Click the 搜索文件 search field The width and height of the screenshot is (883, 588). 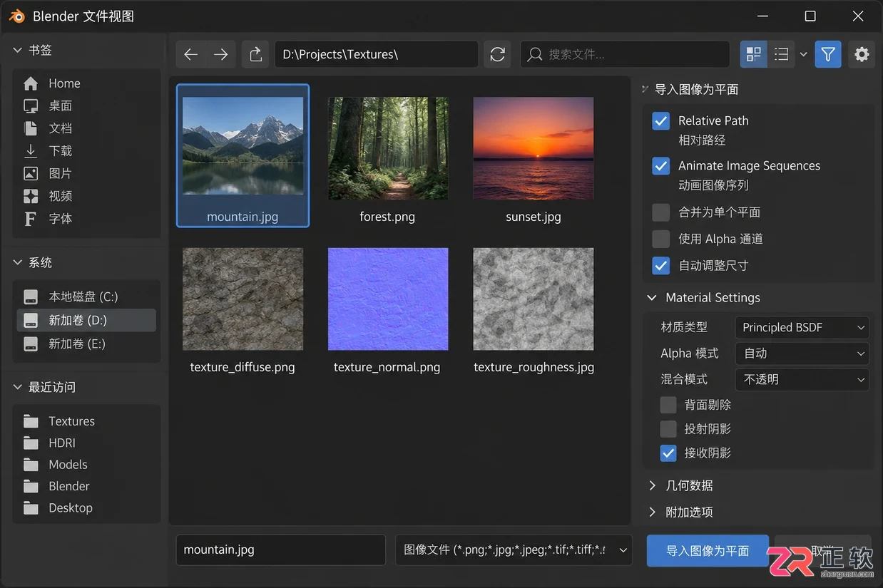point(625,54)
